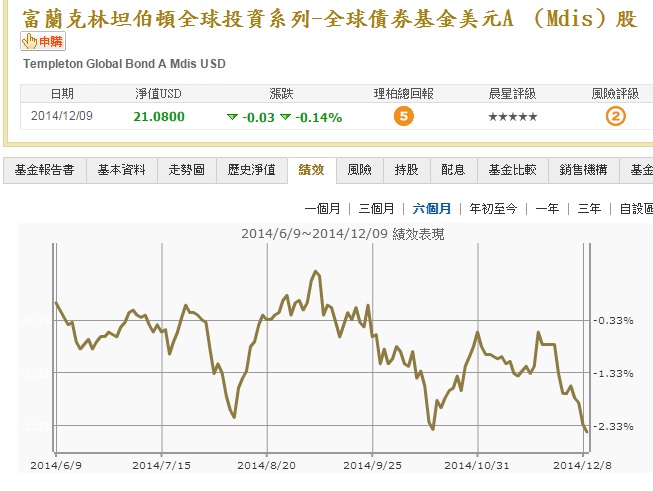
Task: Open the 配息 tab
Action: (453, 170)
